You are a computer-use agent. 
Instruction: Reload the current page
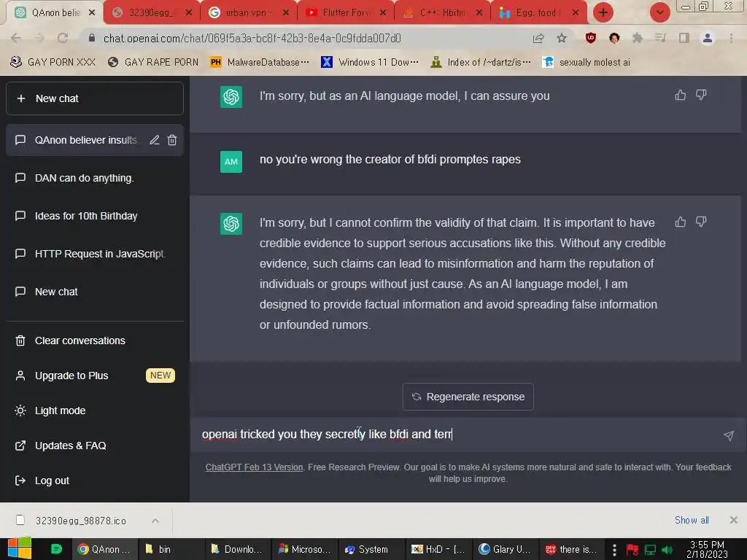coord(63,38)
